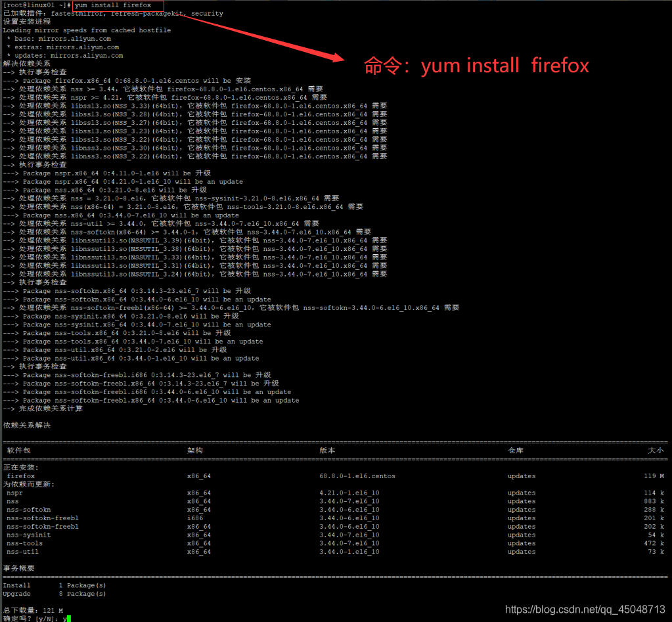Viewport: 672px width, 622px height.
Task: Click 'Upgrade 8 Package(s)' summary line
Action: pos(55,594)
